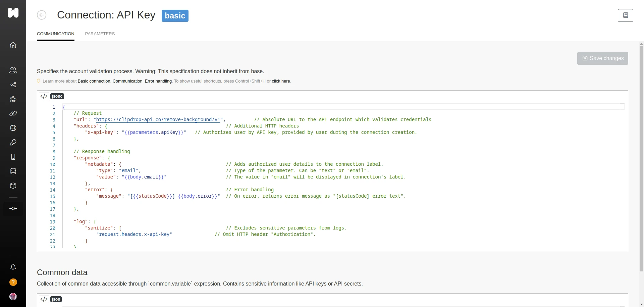Go back using the arrow button

coord(42,15)
